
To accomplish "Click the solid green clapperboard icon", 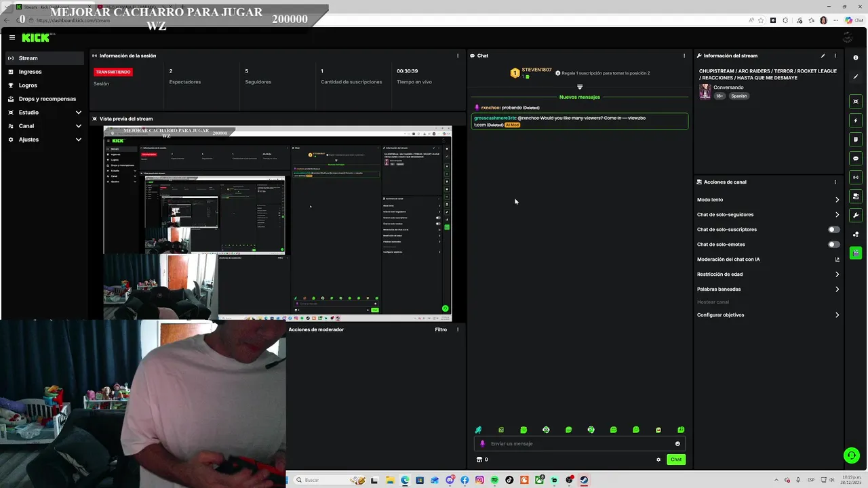I will coord(856,253).
